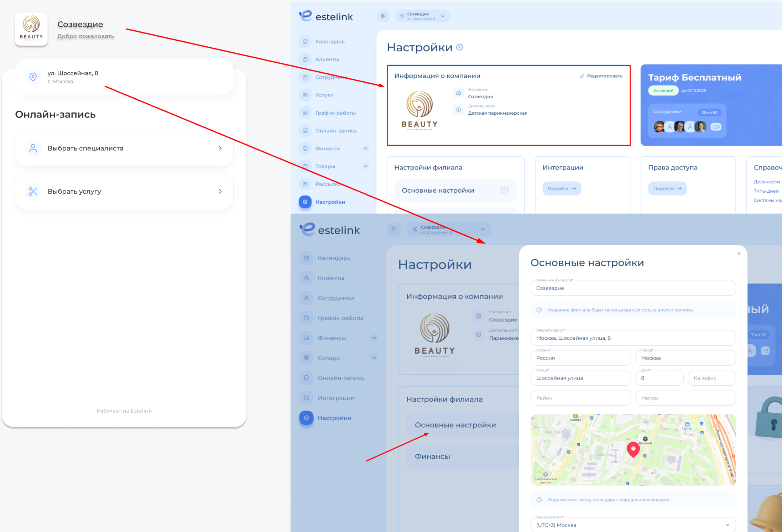Click the info icon in map marker hint
The width and height of the screenshot is (782, 532).
(539, 500)
